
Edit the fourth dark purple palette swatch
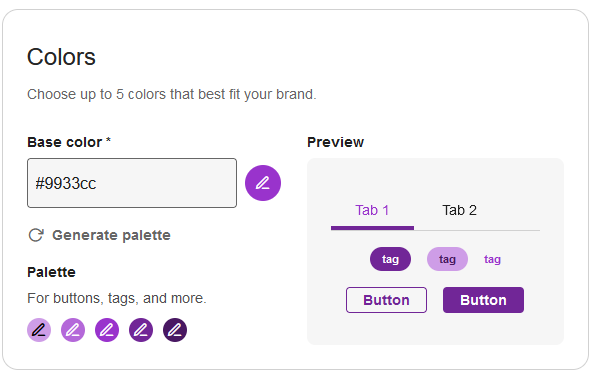(141, 330)
